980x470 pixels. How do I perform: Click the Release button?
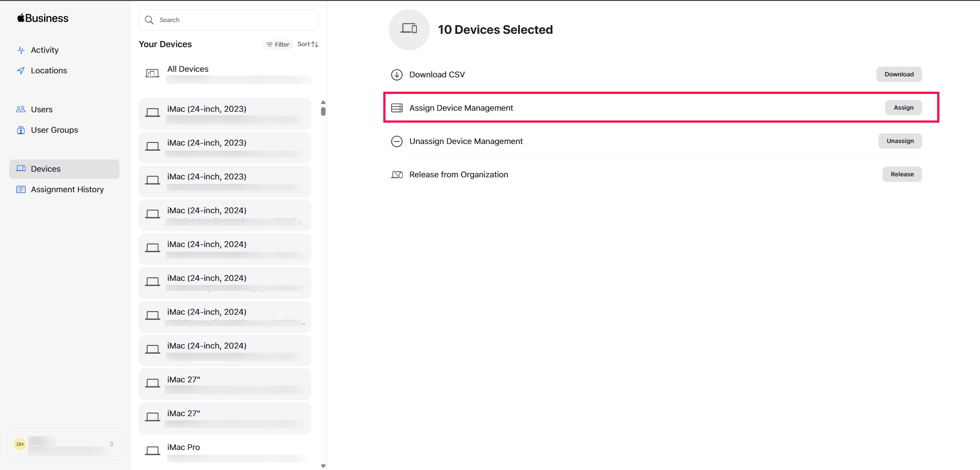coord(902,174)
